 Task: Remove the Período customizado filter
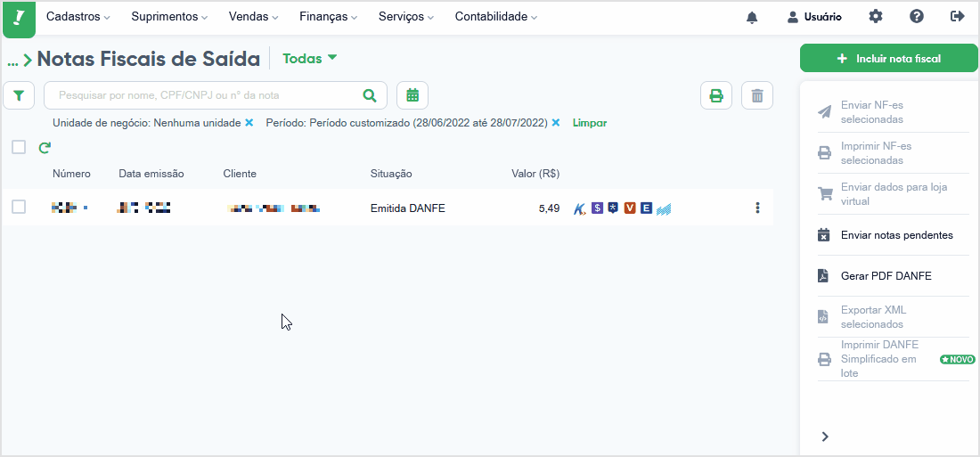tap(556, 123)
